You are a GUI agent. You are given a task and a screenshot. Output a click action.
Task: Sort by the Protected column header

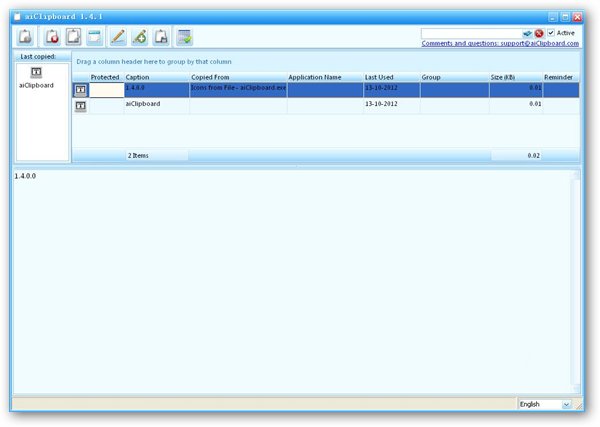pyautogui.click(x=105, y=77)
